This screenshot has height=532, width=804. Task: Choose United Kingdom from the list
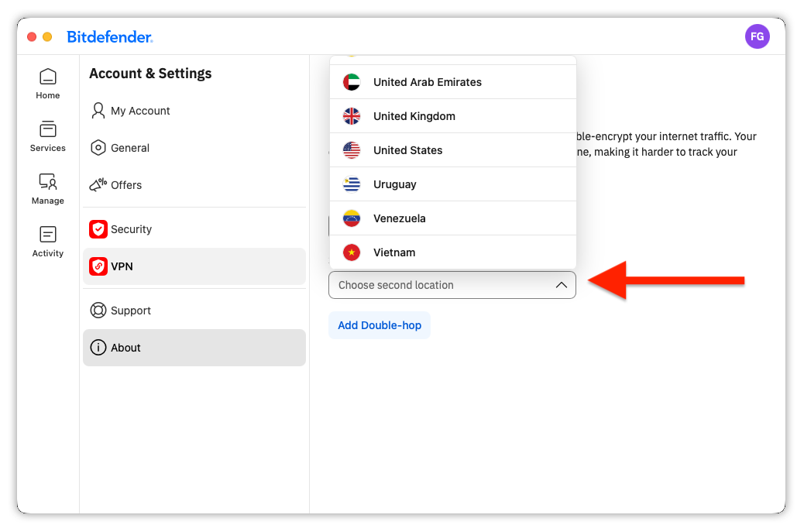[453, 116]
